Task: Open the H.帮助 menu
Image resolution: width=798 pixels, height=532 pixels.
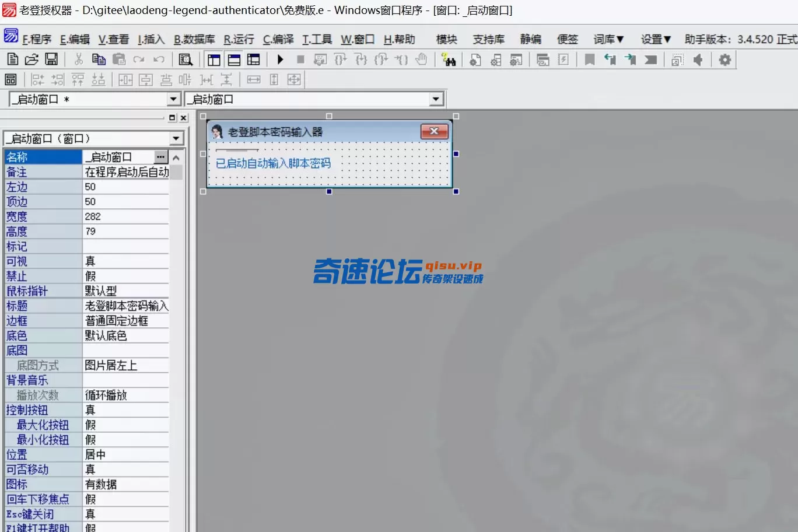Action: [x=400, y=39]
